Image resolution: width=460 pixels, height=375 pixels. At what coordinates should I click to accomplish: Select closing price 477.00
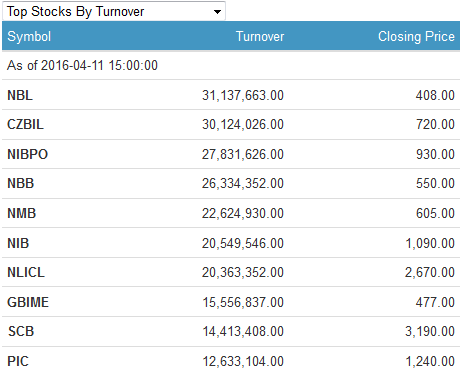435,303
